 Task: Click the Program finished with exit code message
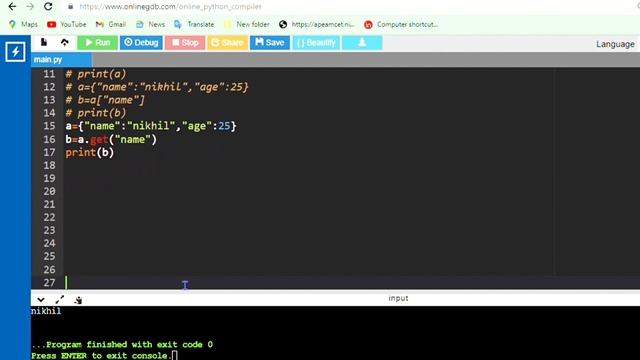[122, 344]
